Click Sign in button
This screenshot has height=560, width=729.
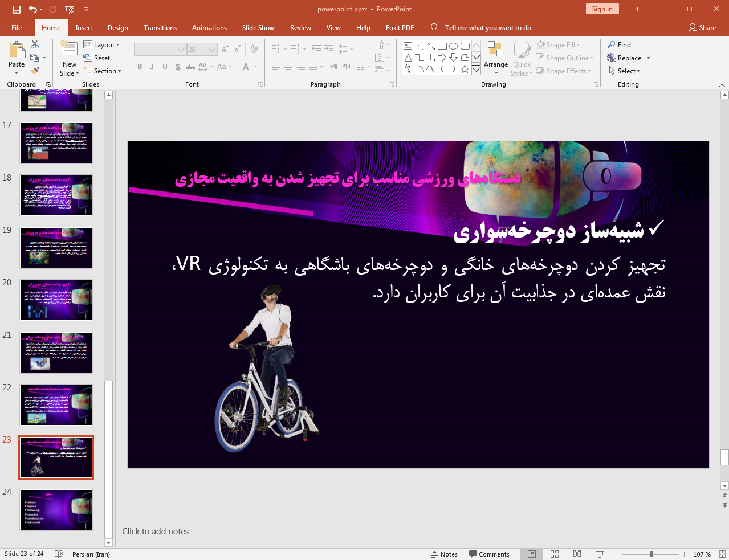(x=602, y=9)
